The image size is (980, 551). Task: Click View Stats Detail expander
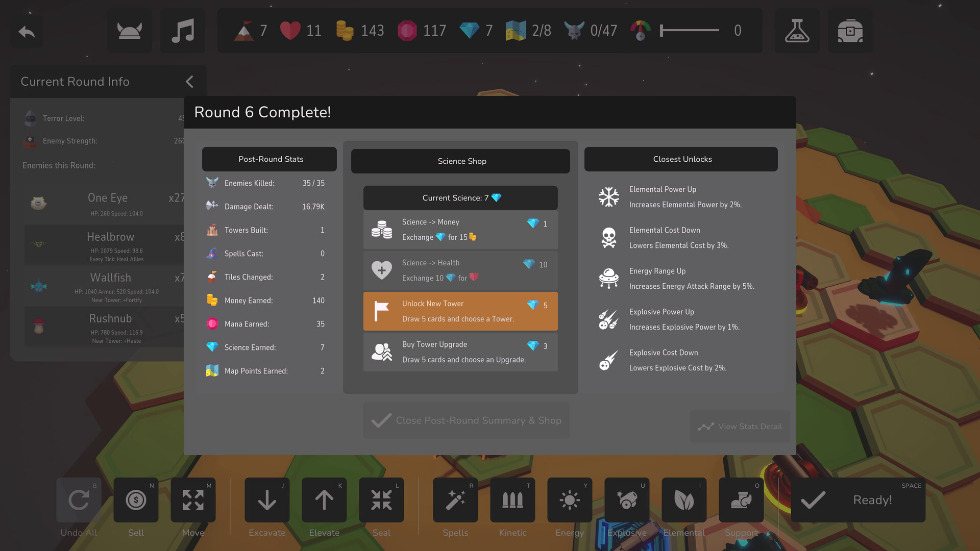[x=741, y=425]
